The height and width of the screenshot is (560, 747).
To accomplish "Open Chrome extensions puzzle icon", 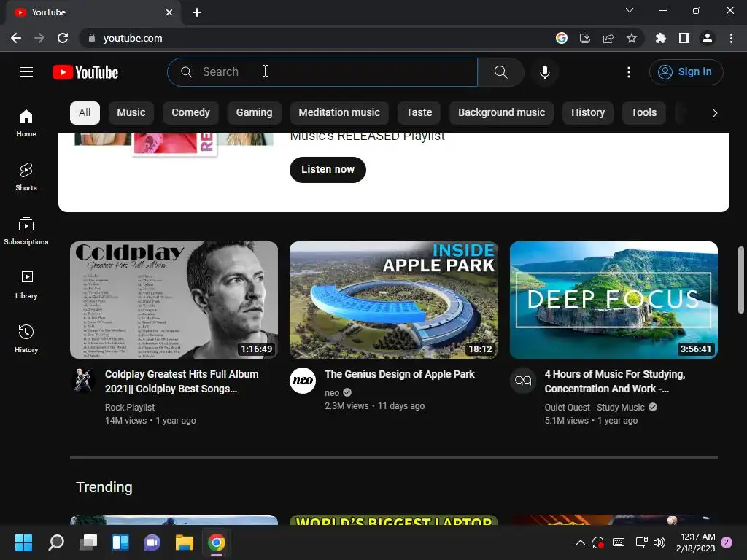I will pos(660,38).
